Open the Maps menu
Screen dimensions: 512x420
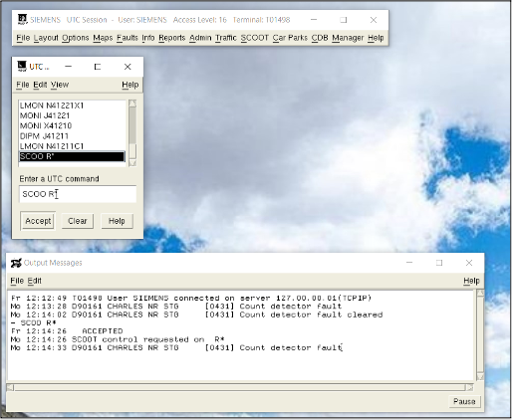pyautogui.click(x=103, y=38)
